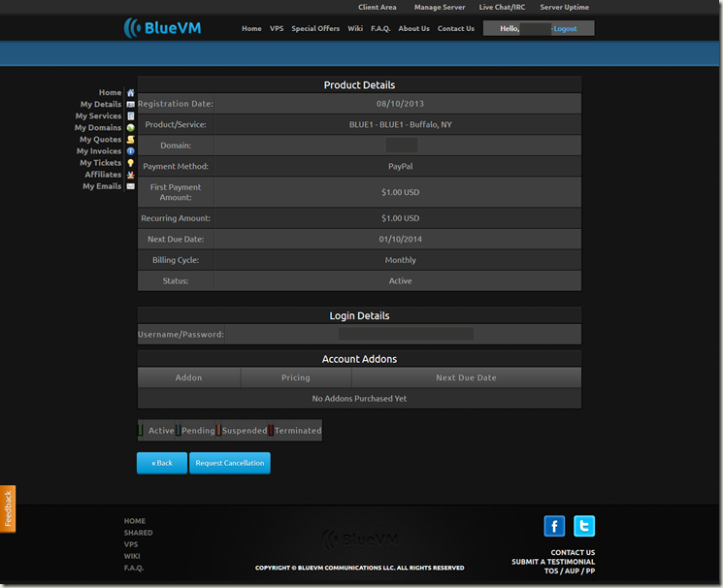Open Live Chat/IRC in the top bar

(502, 7)
